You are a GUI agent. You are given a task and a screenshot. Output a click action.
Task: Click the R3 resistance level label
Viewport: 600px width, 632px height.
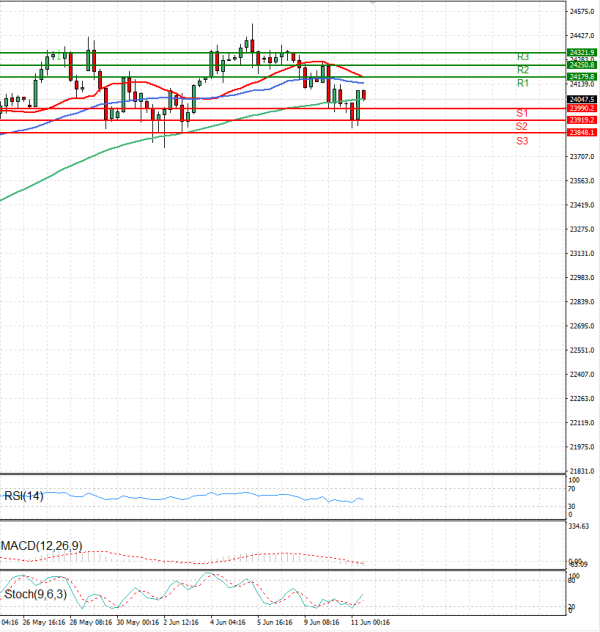point(523,57)
